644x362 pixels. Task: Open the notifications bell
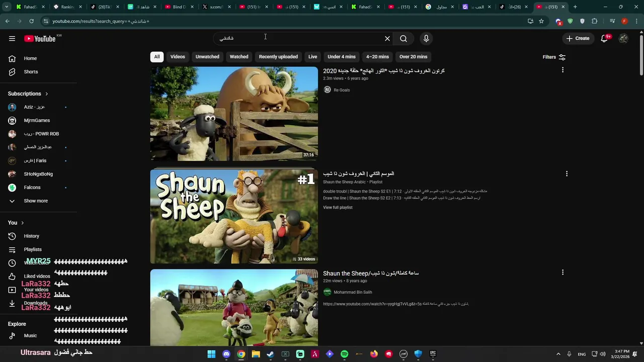pyautogui.click(x=605, y=38)
